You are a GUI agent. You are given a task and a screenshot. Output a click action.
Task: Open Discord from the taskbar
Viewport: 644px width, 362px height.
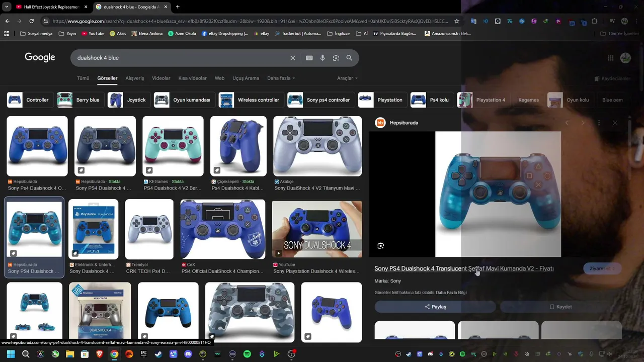[188, 354]
